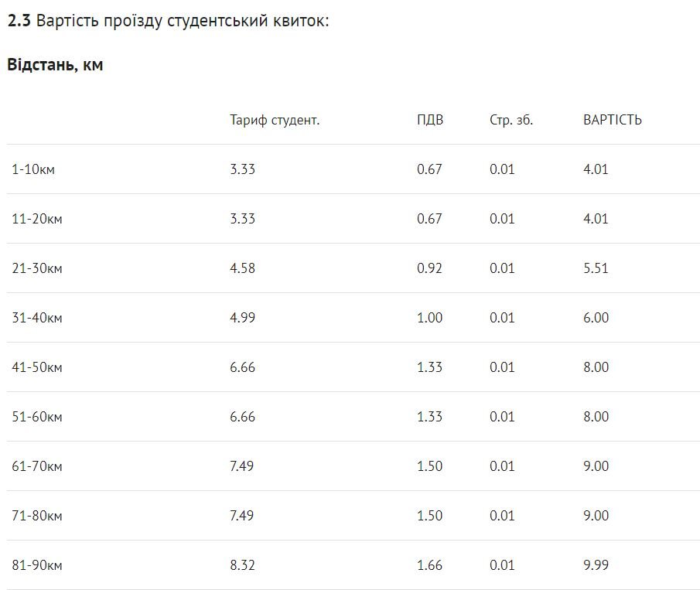Click the "Відстань, км" bold label

[55, 65]
